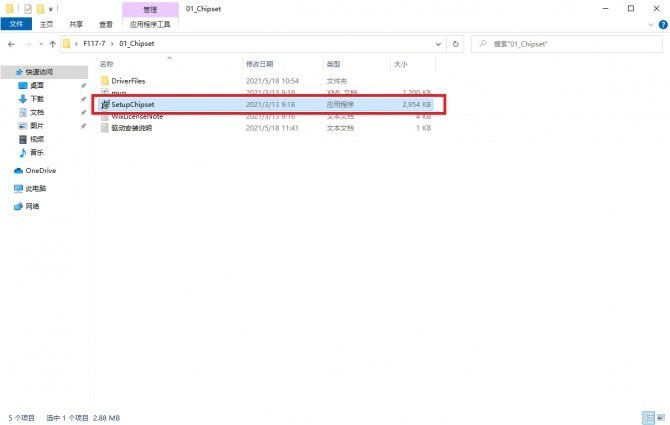The image size is (670, 425).
Task: Unpin 文档 using its pin icon
Action: pyautogui.click(x=83, y=113)
